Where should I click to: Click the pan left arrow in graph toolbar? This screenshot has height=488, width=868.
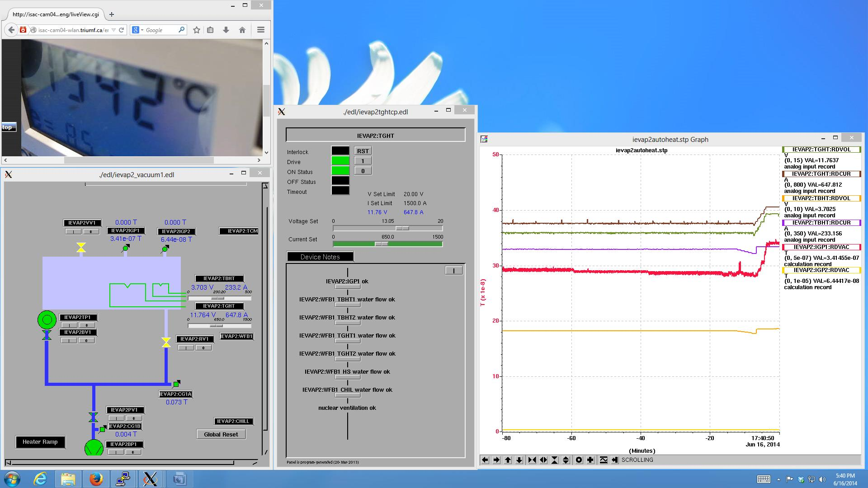point(485,460)
